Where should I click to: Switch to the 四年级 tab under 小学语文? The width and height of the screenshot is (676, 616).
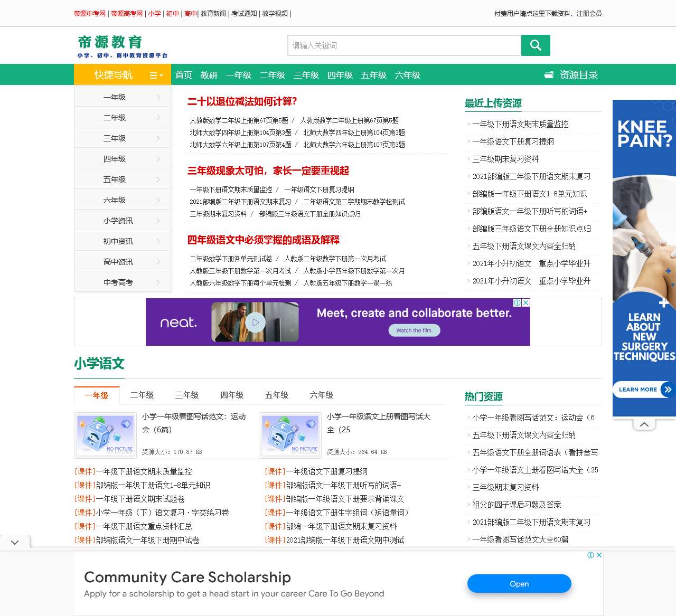pyautogui.click(x=232, y=395)
